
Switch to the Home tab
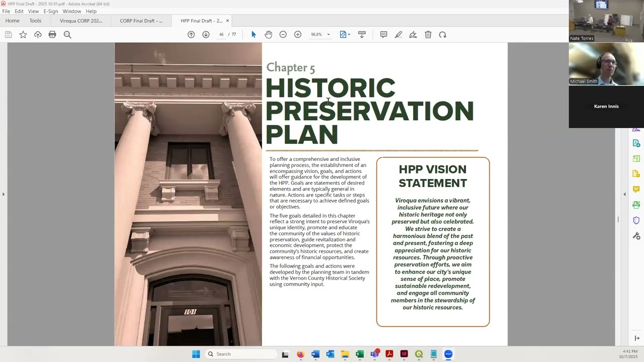(13, 21)
